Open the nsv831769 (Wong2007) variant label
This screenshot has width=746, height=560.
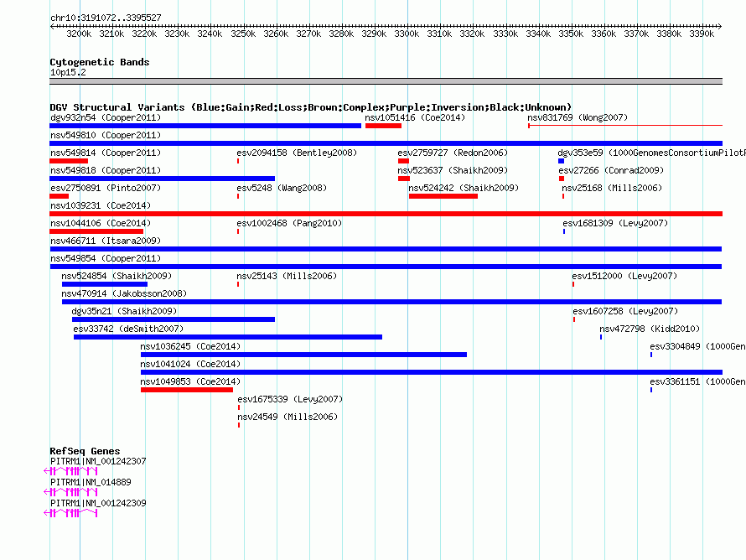coord(578,117)
